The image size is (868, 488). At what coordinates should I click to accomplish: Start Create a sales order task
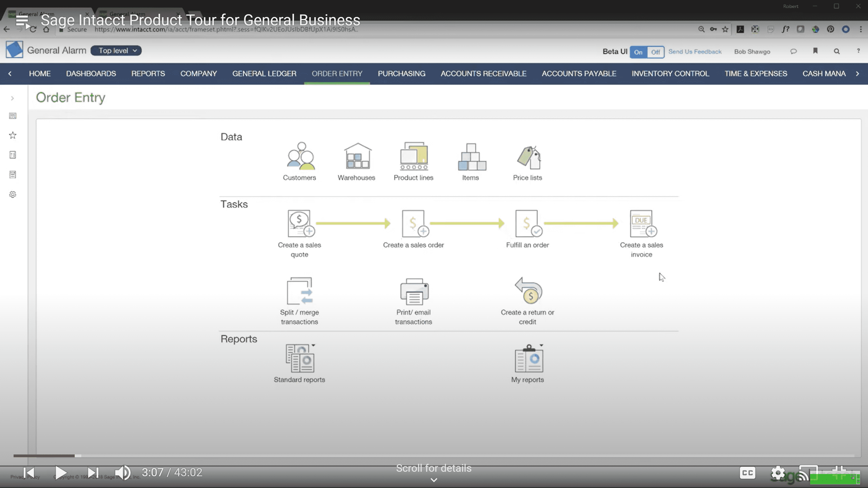pos(415,224)
